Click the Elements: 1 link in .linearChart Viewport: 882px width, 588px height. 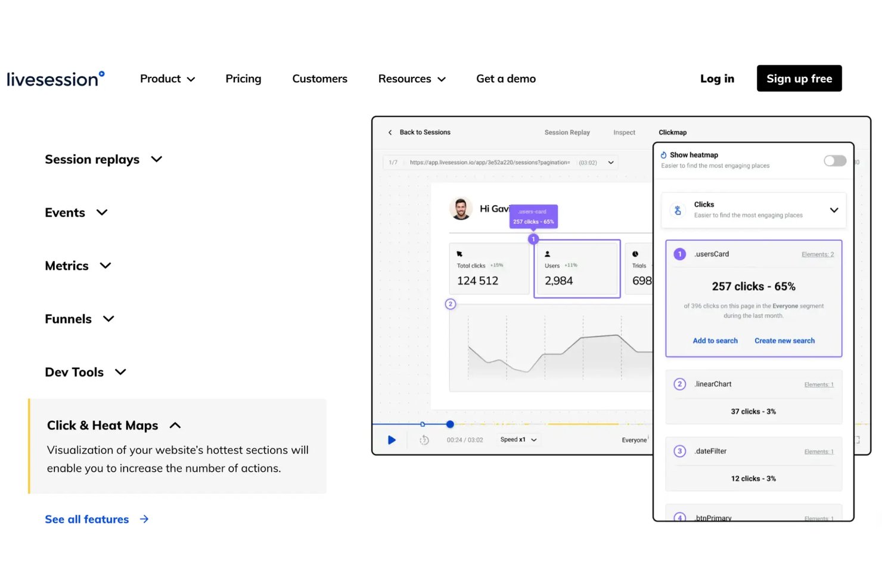point(819,384)
